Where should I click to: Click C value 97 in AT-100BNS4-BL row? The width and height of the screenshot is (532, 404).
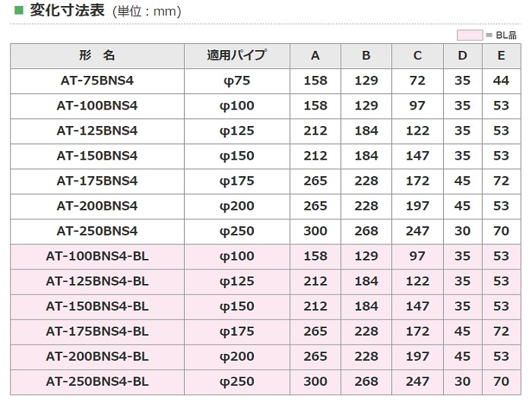[x=418, y=256]
